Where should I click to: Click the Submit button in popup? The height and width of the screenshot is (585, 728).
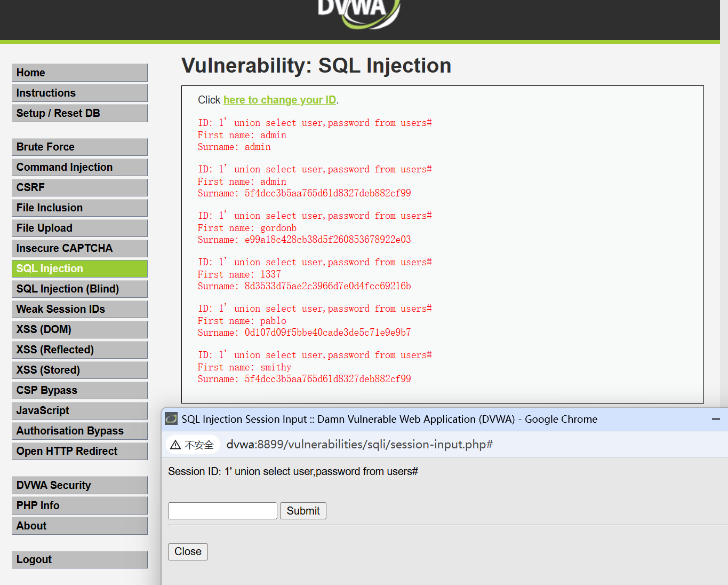[303, 511]
